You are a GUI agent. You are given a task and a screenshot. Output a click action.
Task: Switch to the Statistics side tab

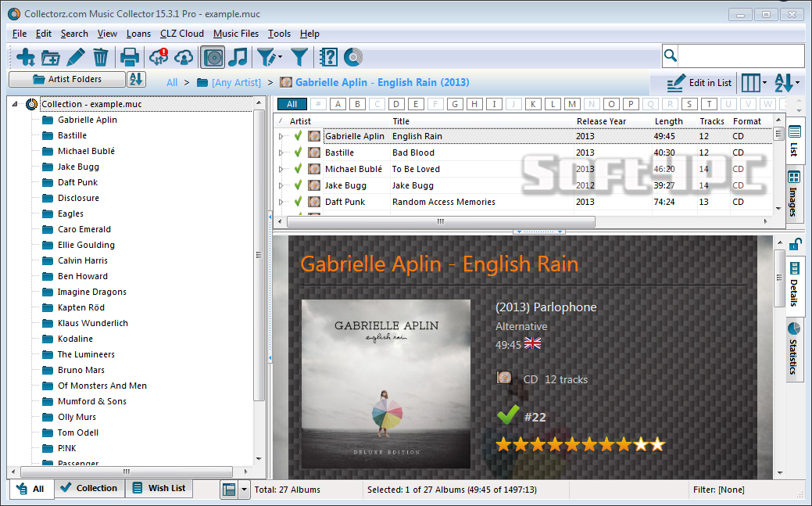794,348
